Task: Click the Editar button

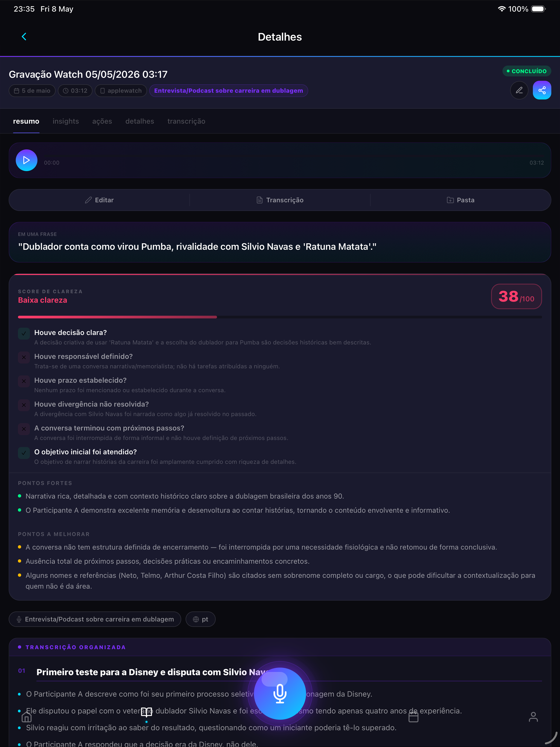Action: (x=99, y=200)
